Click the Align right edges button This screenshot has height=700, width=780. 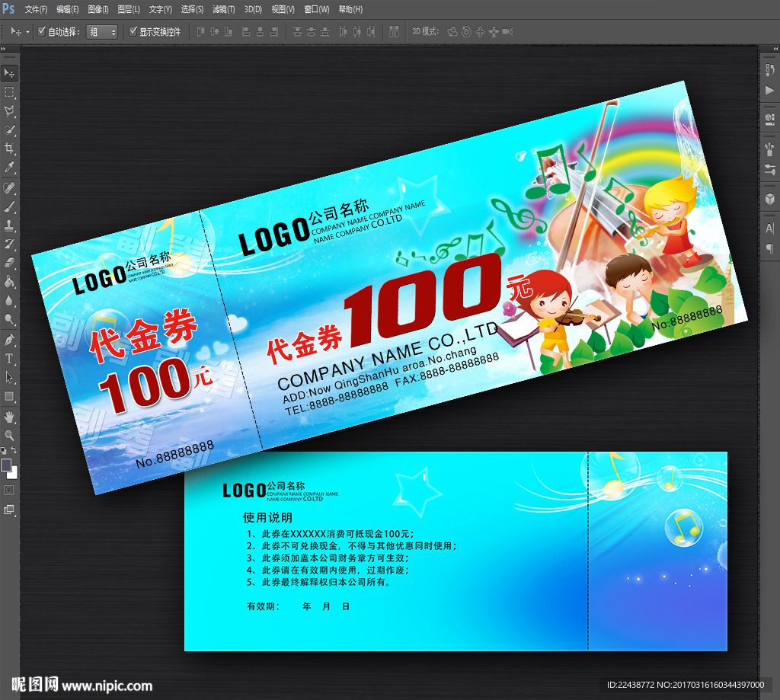(273, 32)
